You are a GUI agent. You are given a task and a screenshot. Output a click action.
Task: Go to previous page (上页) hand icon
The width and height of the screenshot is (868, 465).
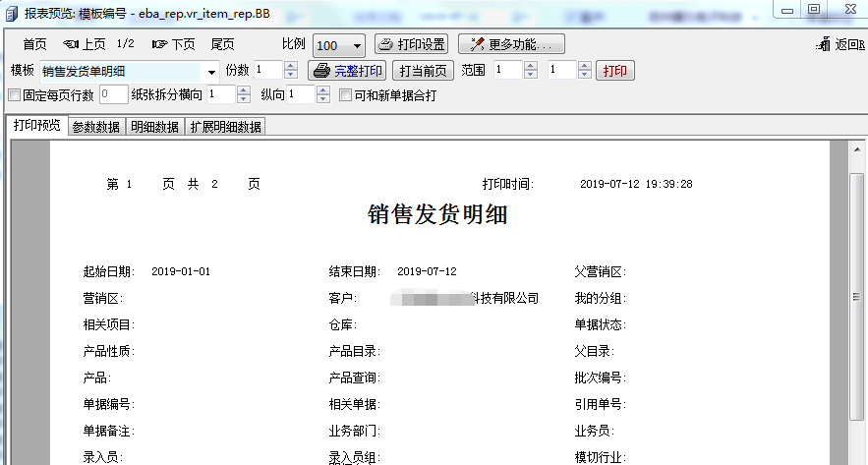(x=71, y=44)
